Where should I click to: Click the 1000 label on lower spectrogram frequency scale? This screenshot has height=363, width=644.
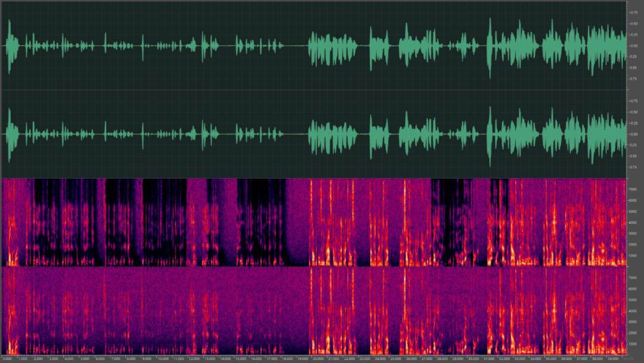point(633,343)
